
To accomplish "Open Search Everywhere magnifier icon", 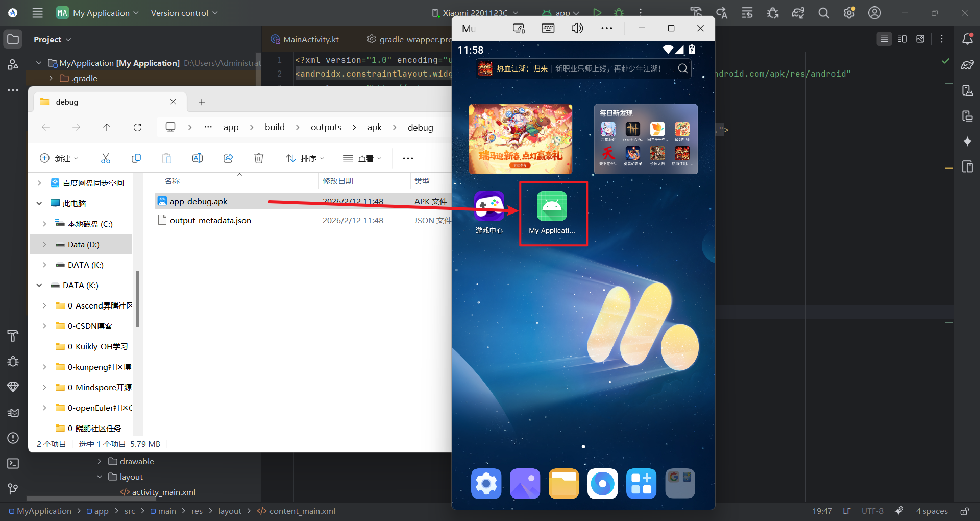I will 824,13.
